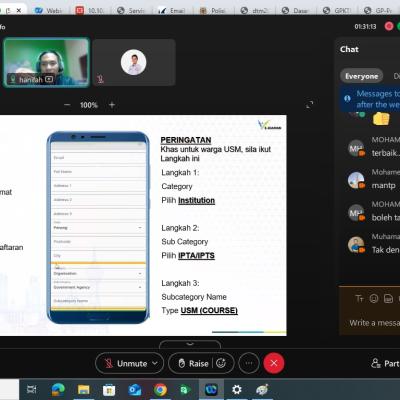Open the Paint palette taskbar app

(x=262, y=389)
